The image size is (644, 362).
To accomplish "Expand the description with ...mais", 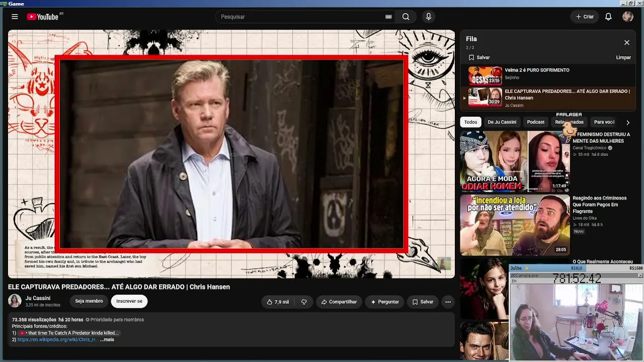I will coord(107,339).
